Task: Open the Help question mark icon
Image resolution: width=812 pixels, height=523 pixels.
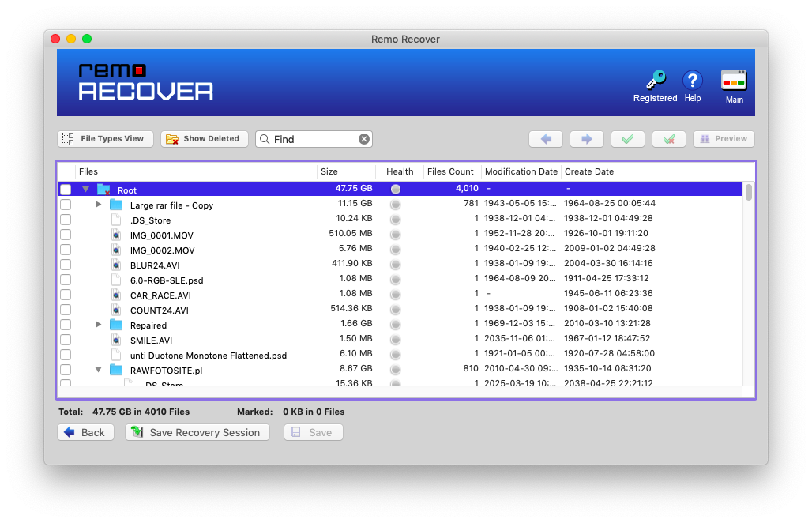Action: click(692, 81)
